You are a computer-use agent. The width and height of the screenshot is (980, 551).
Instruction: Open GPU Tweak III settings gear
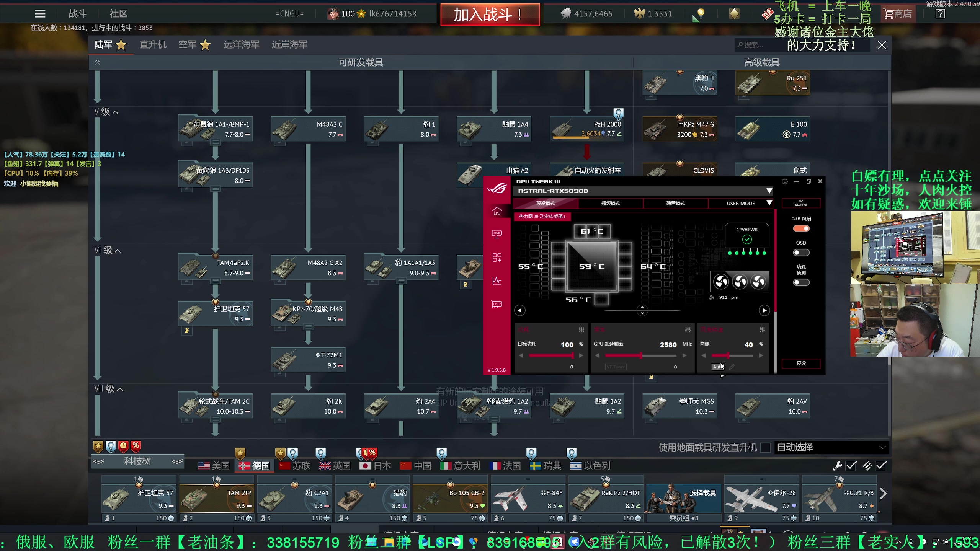click(785, 181)
